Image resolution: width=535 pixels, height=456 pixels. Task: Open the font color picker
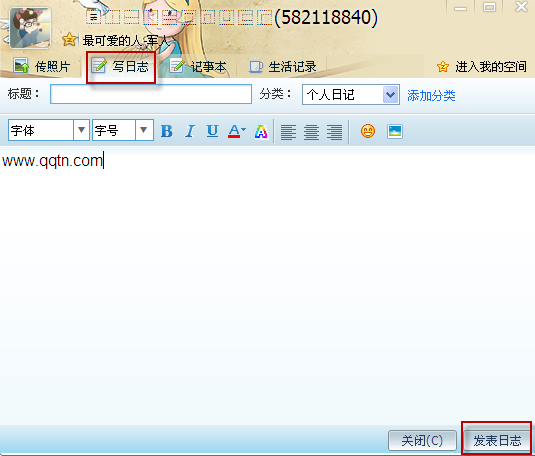point(237,131)
